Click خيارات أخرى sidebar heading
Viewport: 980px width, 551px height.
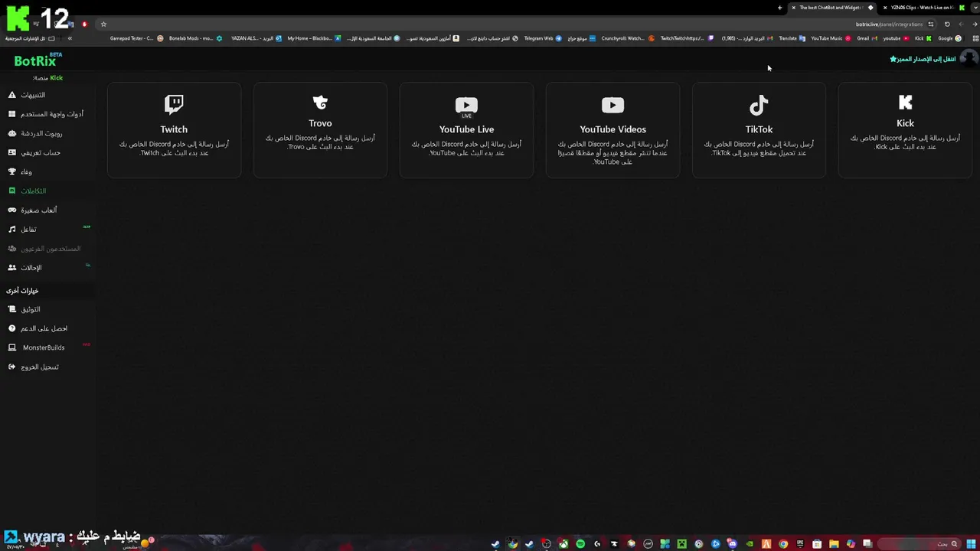click(22, 291)
